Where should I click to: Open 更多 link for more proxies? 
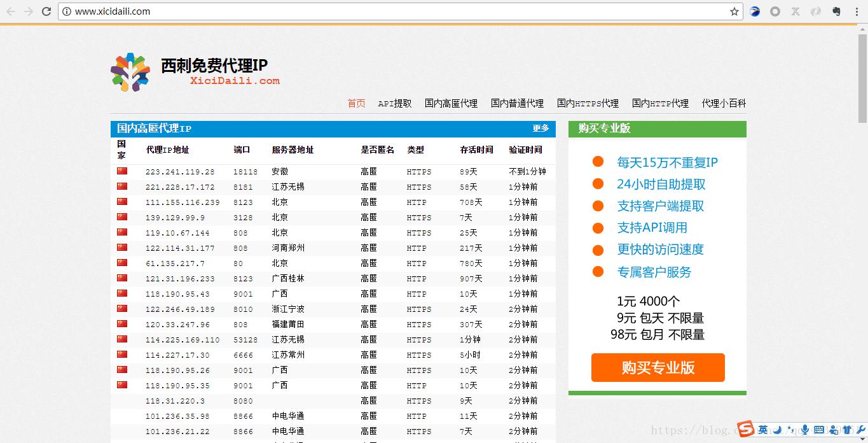click(x=541, y=129)
